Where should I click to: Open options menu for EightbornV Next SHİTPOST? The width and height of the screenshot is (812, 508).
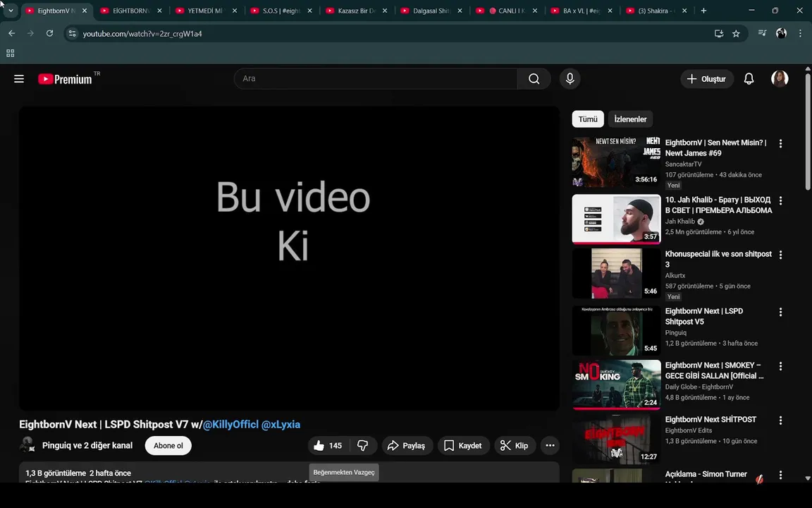pyautogui.click(x=780, y=421)
